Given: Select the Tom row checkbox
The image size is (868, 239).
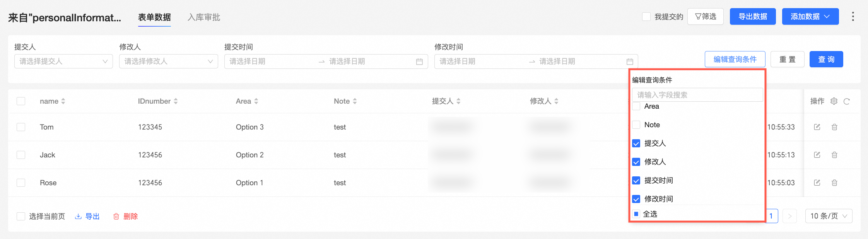Looking at the screenshot, I should [x=21, y=127].
